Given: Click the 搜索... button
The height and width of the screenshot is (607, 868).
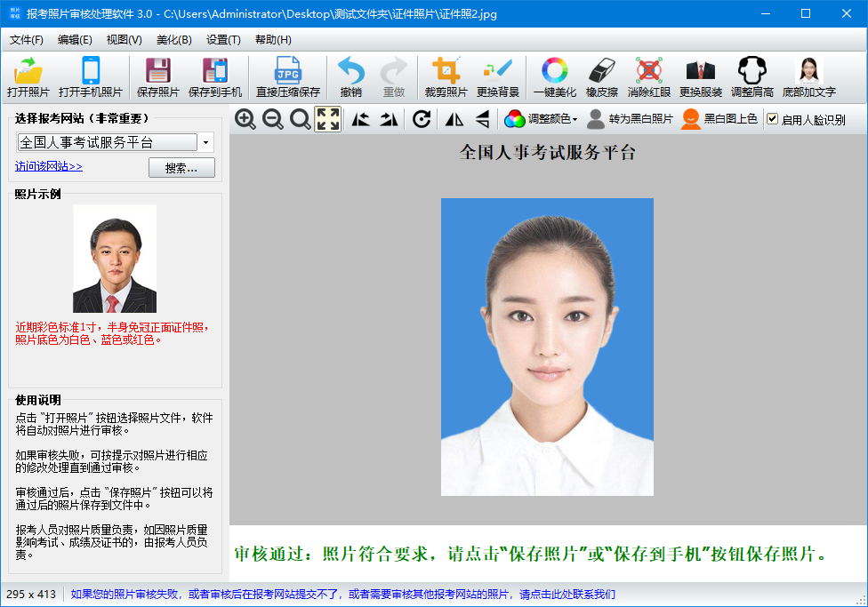Looking at the screenshot, I should [181, 168].
